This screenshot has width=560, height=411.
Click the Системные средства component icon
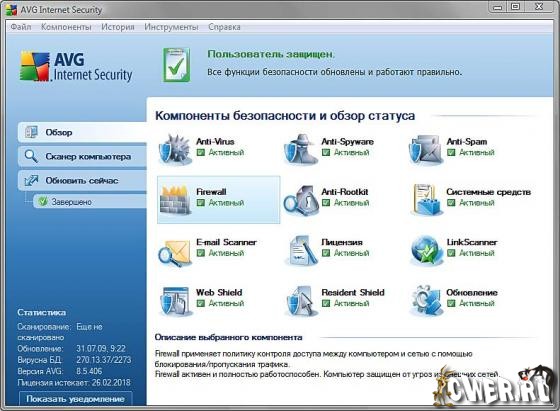tap(425, 200)
